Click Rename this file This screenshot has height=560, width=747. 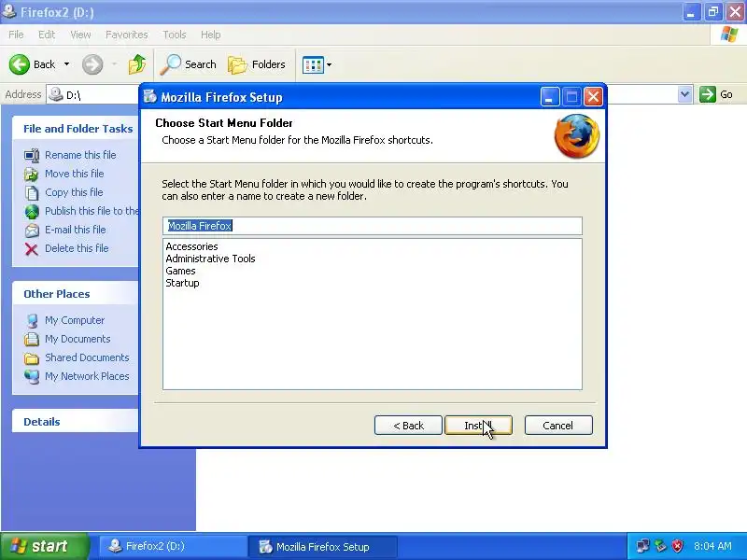(x=80, y=155)
